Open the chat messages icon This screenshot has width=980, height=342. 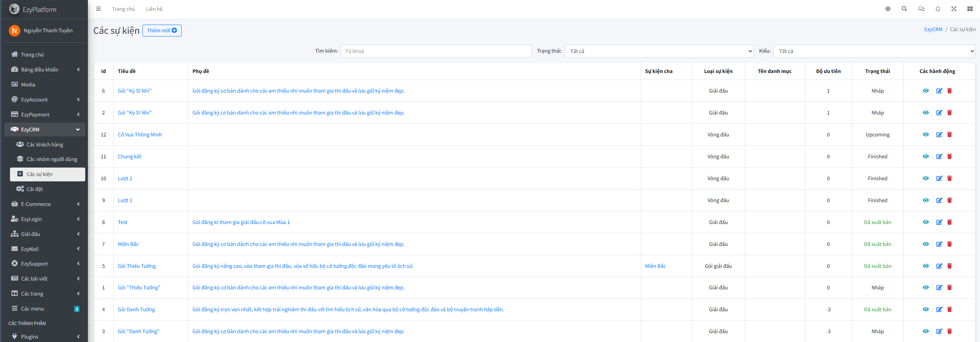tap(921, 9)
